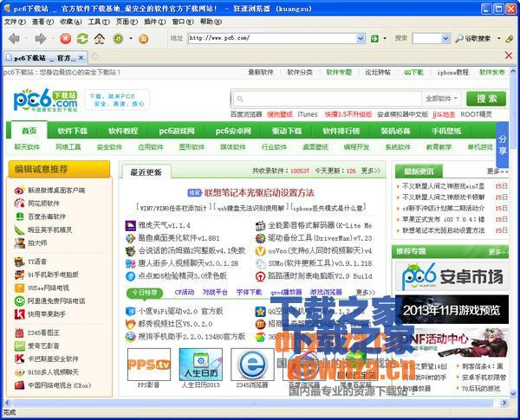Open the history clock icon
520x420 pixels.
tap(118, 39)
